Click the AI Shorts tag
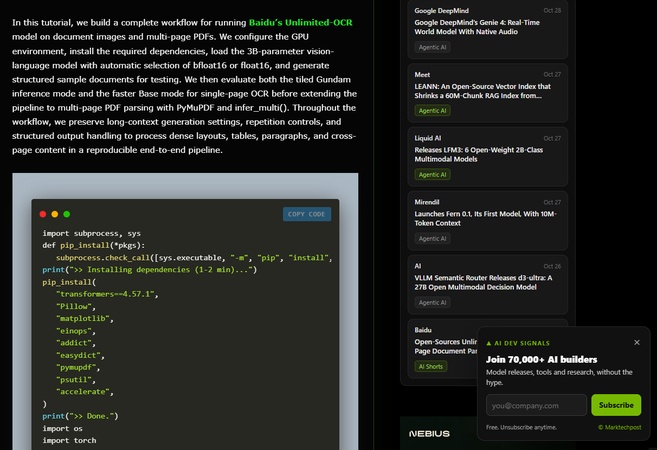Viewport: 657px width, 450px height. pos(431,367)
